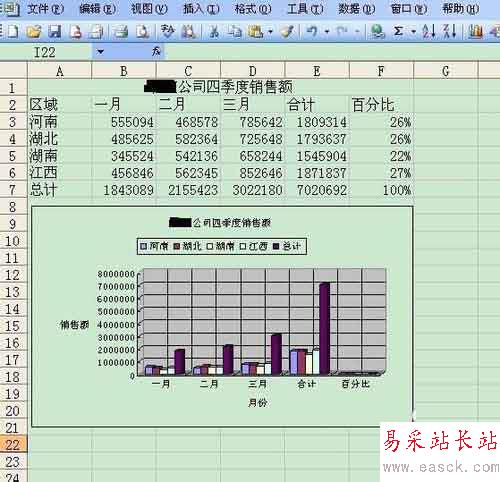The height and width of the screenshot is (482, 500).
Task: Click the sheet title 公司四季度销售额
Action: click(235, 87)
